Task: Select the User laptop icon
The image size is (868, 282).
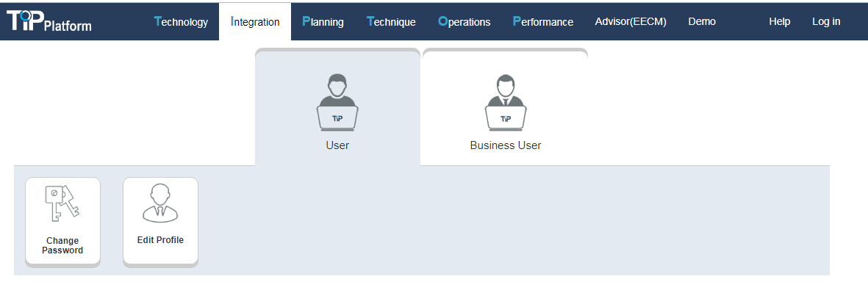Action: [337, 103]
